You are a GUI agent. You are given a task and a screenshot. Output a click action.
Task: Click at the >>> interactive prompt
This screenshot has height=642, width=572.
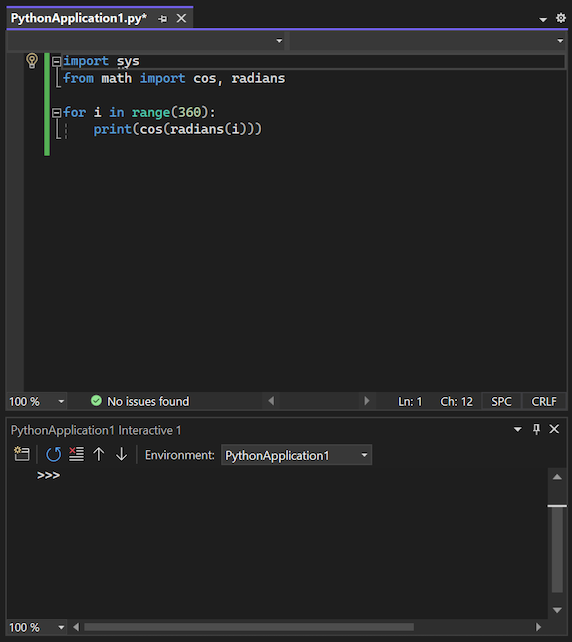(x=48, y=475)
